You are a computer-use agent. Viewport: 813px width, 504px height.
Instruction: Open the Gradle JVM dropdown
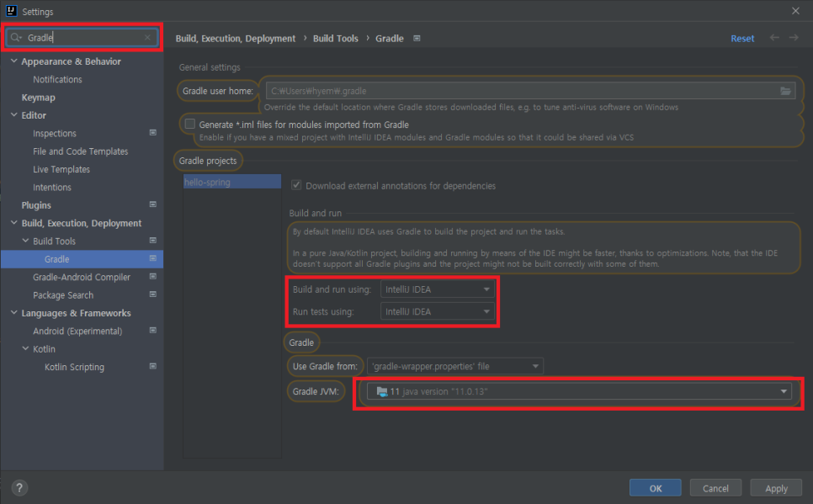point(579,391)
